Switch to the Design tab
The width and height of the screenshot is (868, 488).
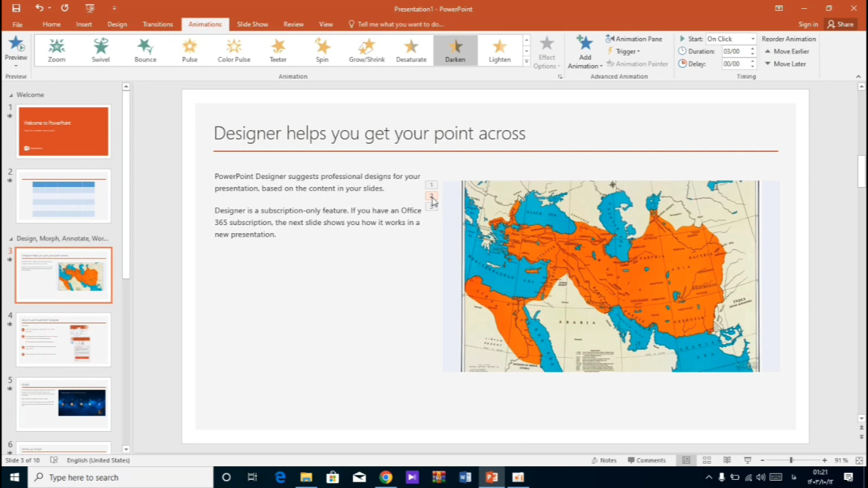tap(117, 24)
